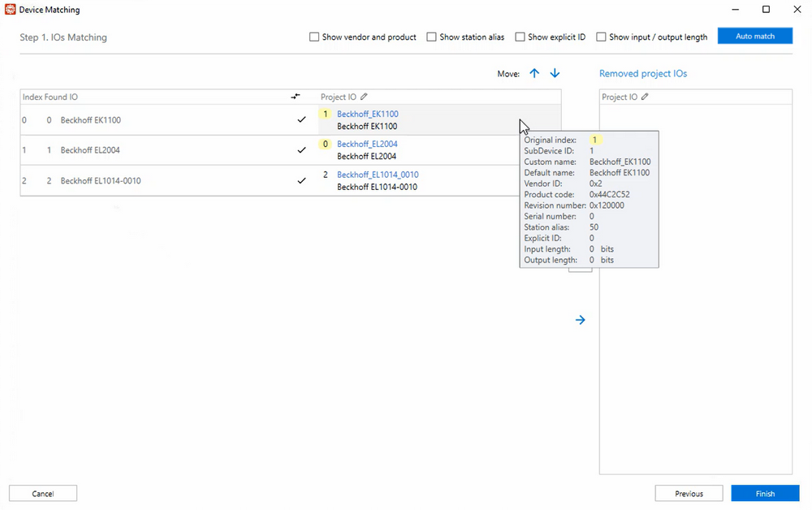Select found IO row Beckhoff EL1014-0010

(x=101, y=181)
